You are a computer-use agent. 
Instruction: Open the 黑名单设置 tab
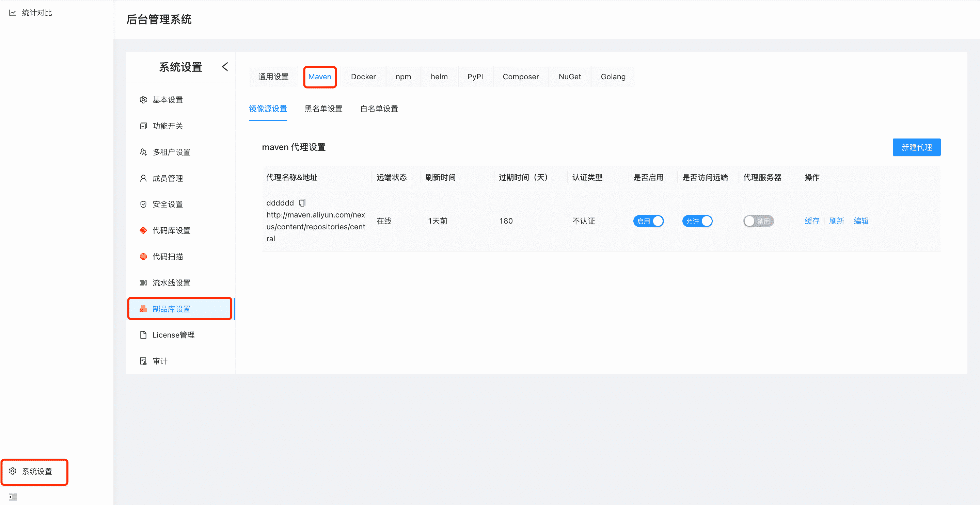(x=323, y=109)
